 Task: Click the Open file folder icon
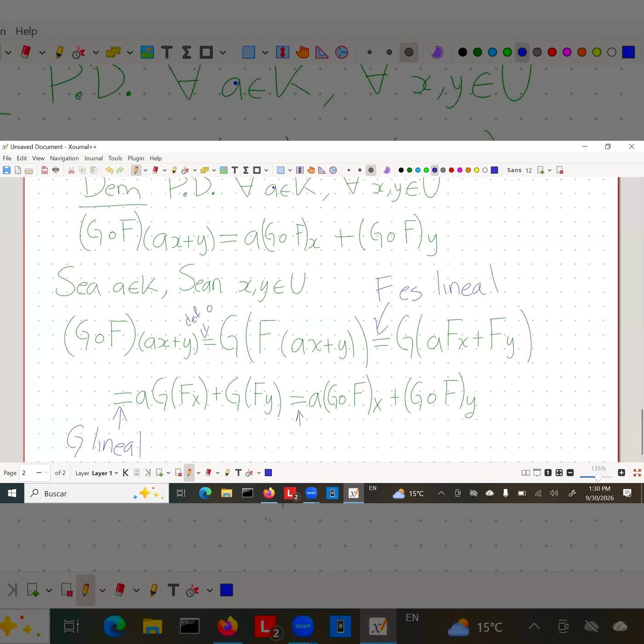pos(29,170)
